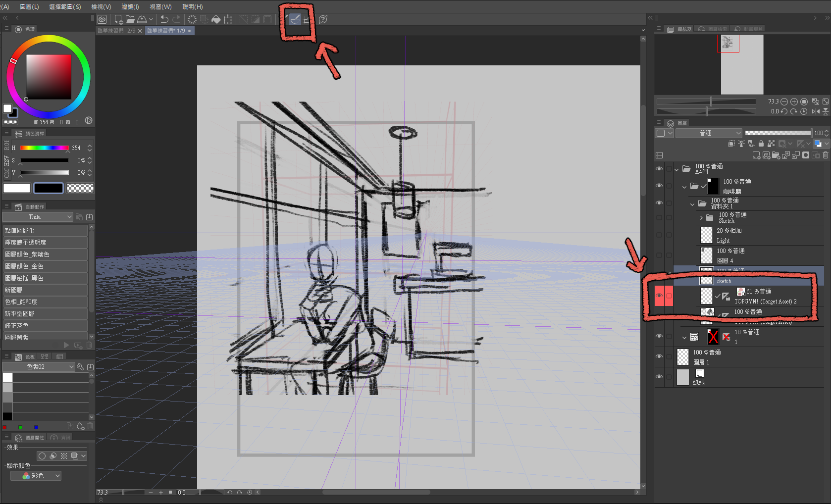The image size is (831, 504).
Task: Open the CLIP STUDIO icon at top left
Action: coord(102,19)
